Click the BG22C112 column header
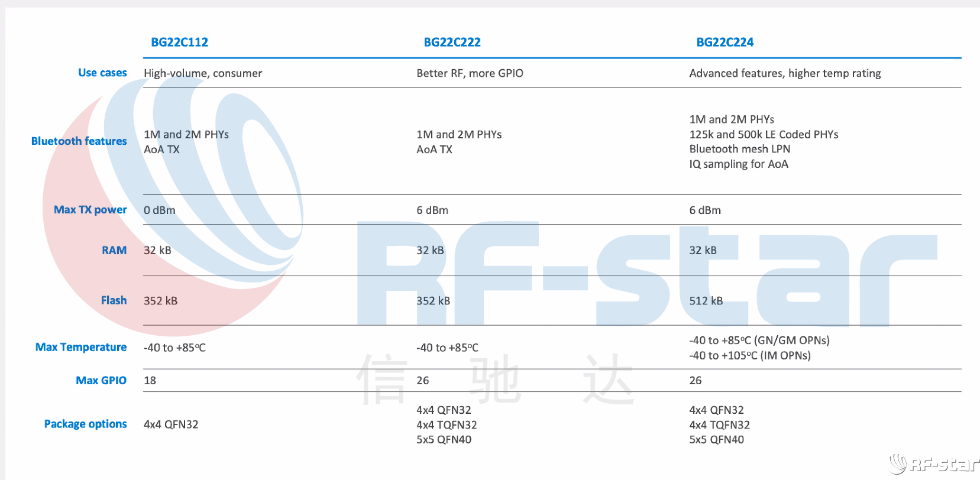The image size is (980, 480). point(179,43)
